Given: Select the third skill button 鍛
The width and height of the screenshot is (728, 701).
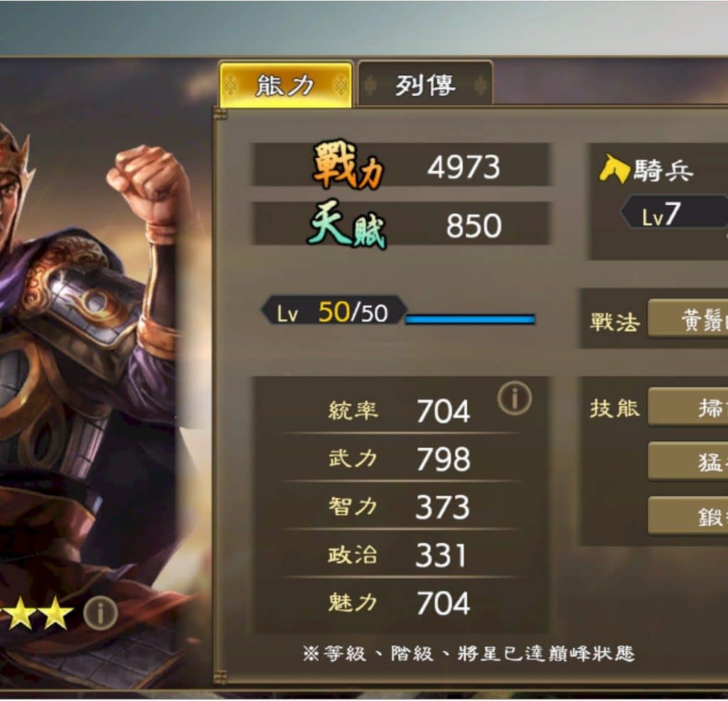Looking at the screenshot, I should tap(688, 515).
